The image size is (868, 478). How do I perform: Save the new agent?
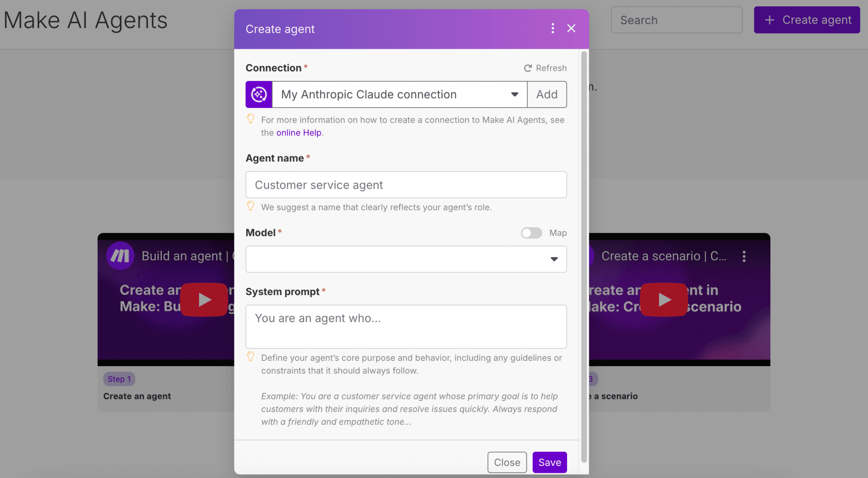point(550,462)
